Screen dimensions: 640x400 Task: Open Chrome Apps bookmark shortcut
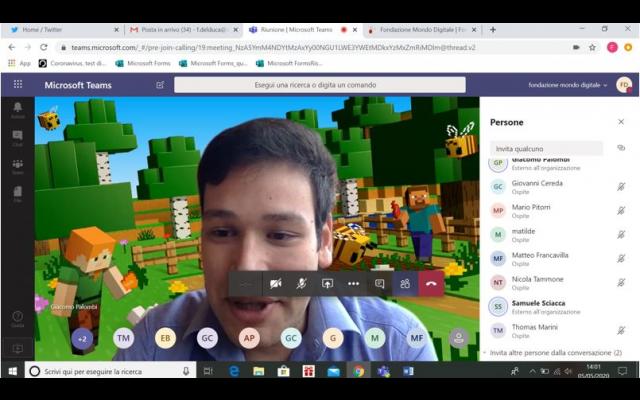[x=19, y=63]
